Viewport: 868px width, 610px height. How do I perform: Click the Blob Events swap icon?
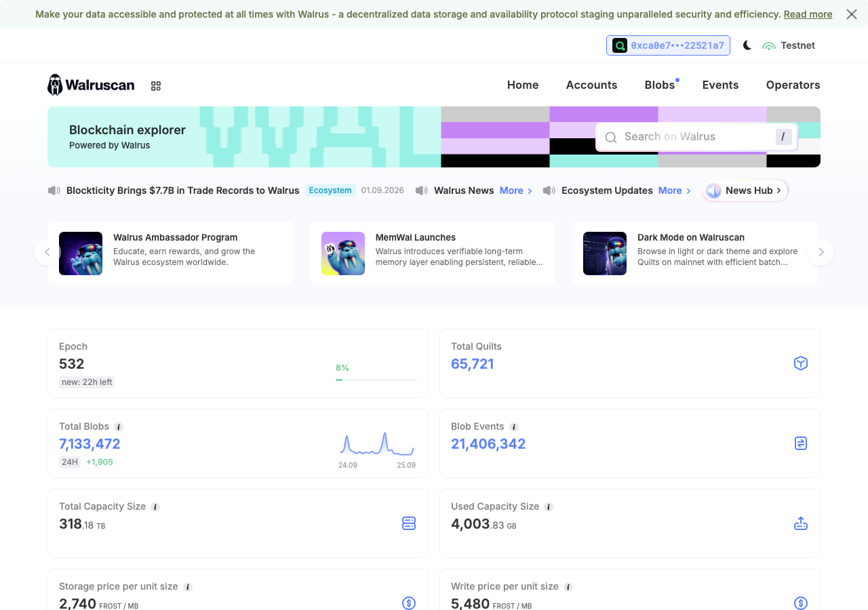coord(801,443)
